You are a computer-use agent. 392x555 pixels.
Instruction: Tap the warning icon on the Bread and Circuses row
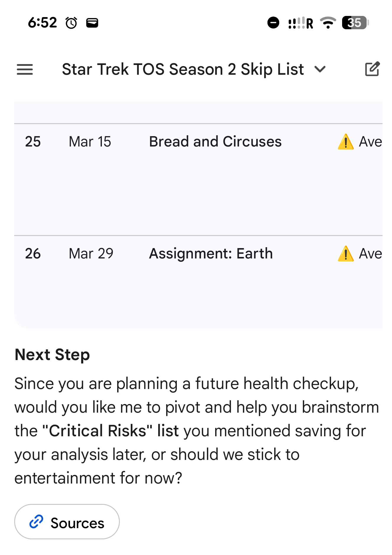[x=346, y=142]
